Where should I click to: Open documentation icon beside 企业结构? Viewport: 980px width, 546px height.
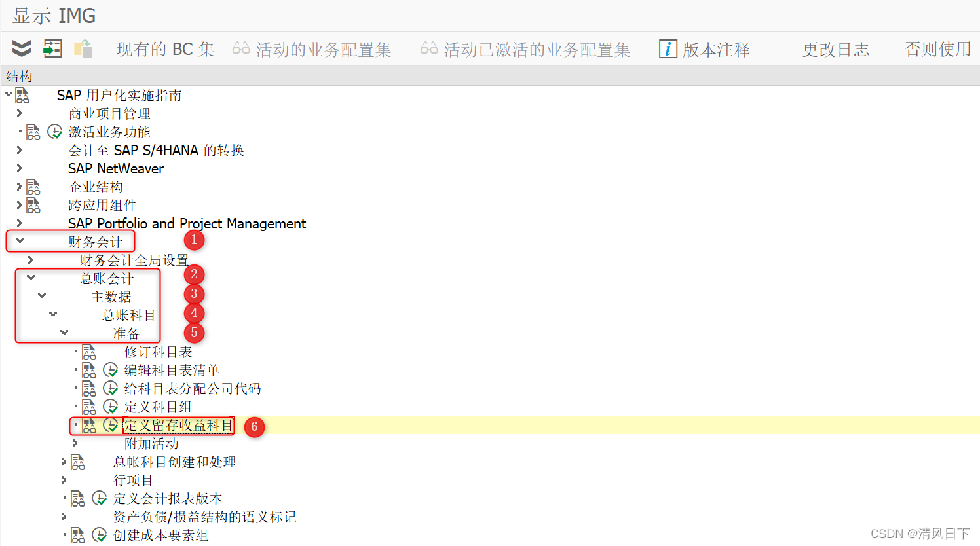click(31, 187)
